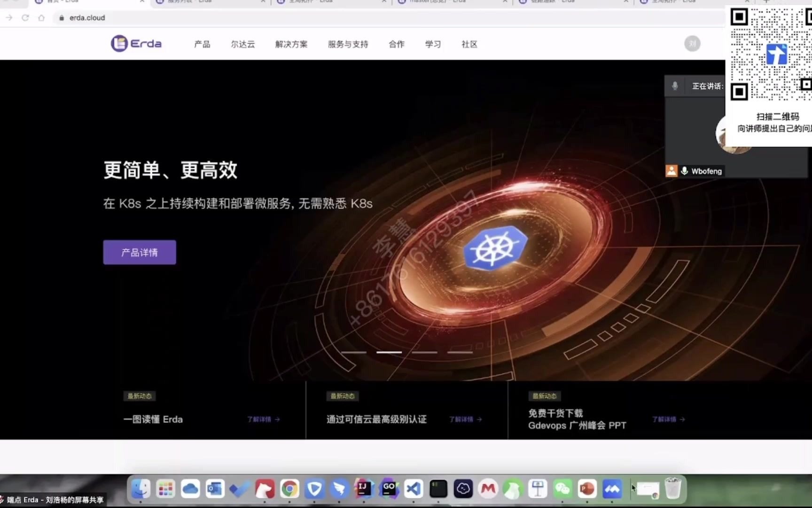812x508 pixels.
Task: Open the 解决方案 menu
Action: click(x=291, y=44)
